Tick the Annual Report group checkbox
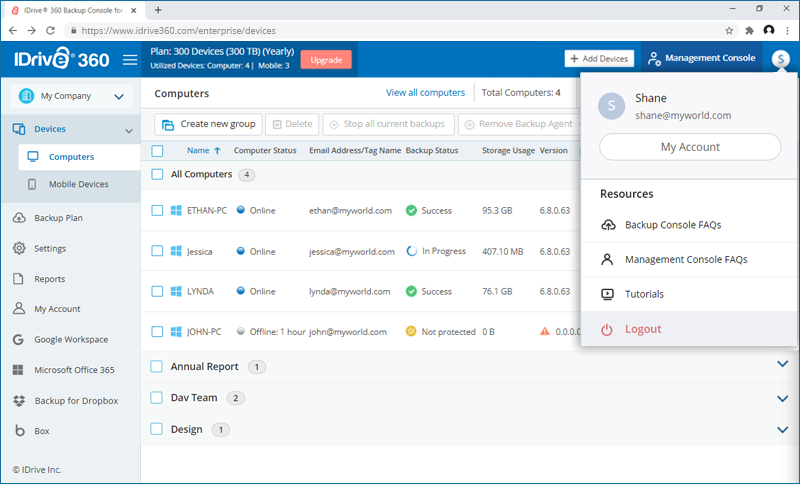Image resolution: width=800 pixels, height=484 pixels. point(157,367)
